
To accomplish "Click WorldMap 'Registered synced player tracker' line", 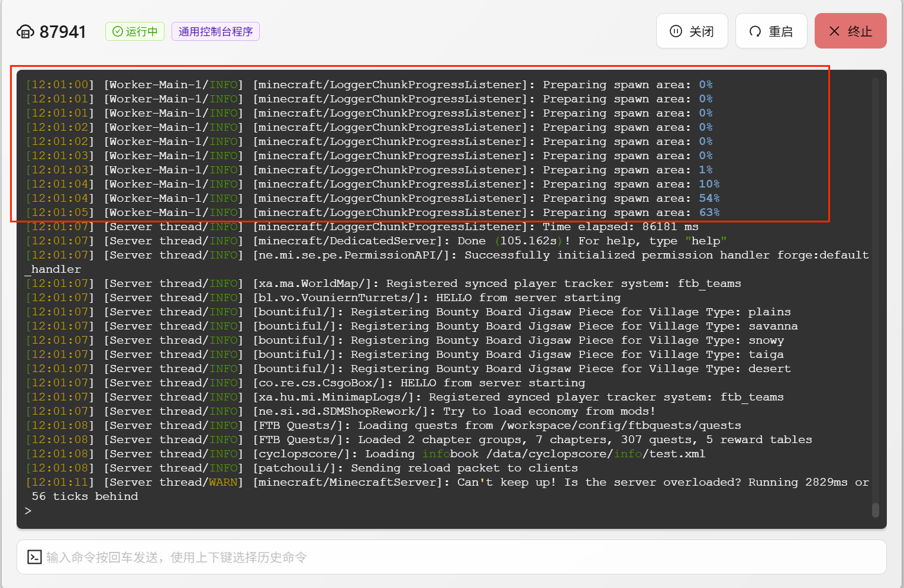I will [x=383, y=283].
